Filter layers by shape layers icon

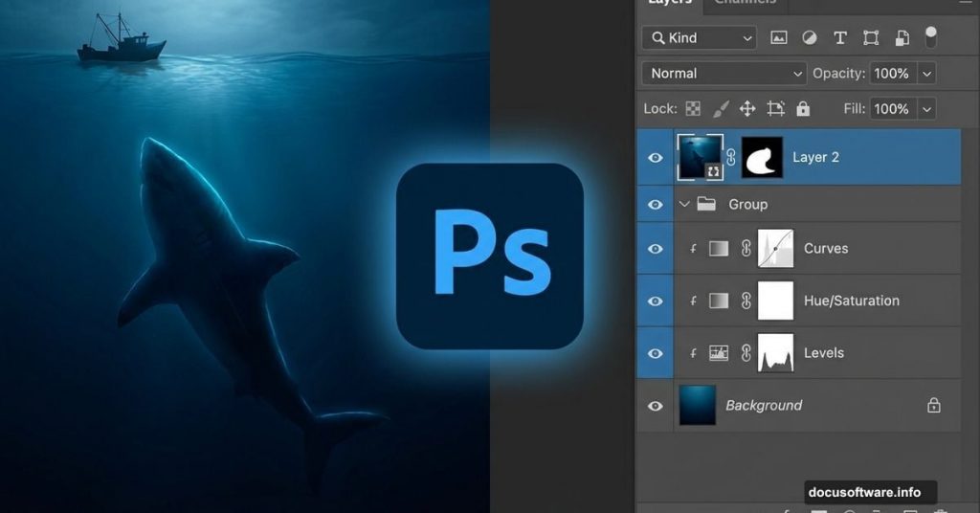[871, 38]
